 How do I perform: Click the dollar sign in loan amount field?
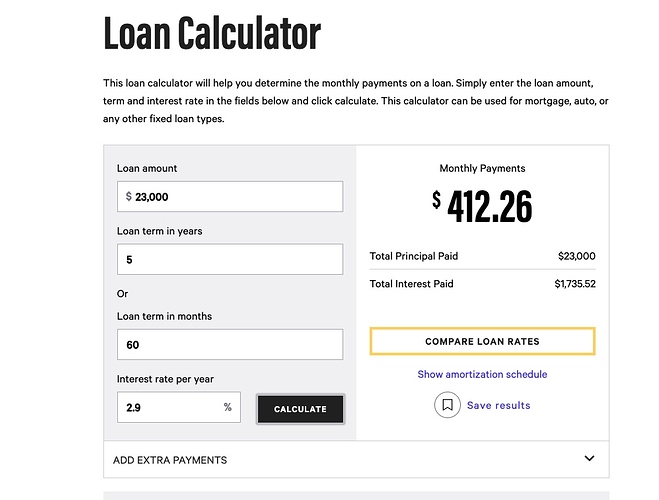(x=129, y=196)
